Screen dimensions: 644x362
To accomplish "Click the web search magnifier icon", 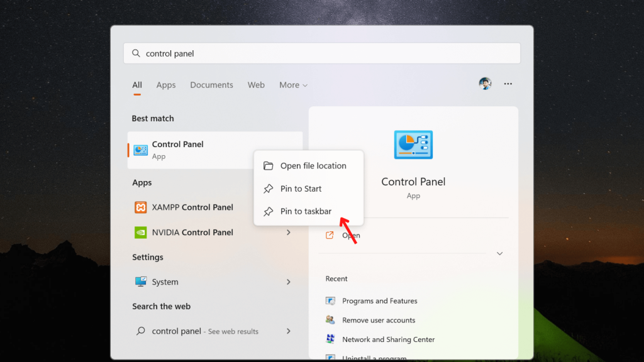I will [140, 331].
